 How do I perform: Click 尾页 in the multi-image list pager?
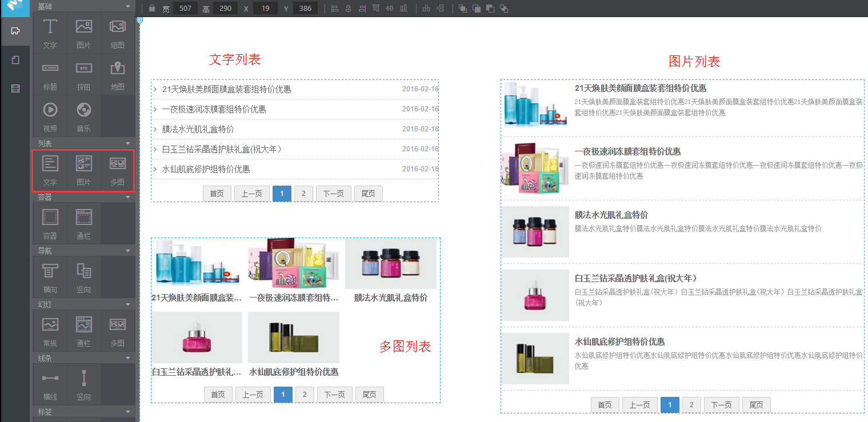(370, 395)
